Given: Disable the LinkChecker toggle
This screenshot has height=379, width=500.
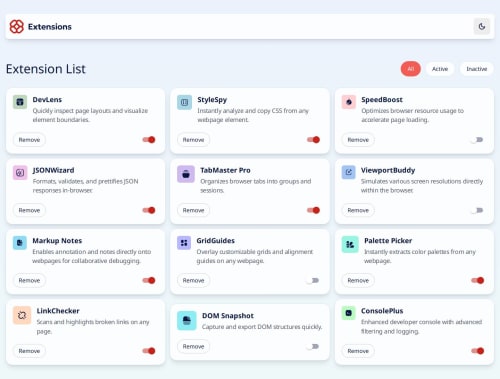Looking at the screenshot, I should point(149,351).
